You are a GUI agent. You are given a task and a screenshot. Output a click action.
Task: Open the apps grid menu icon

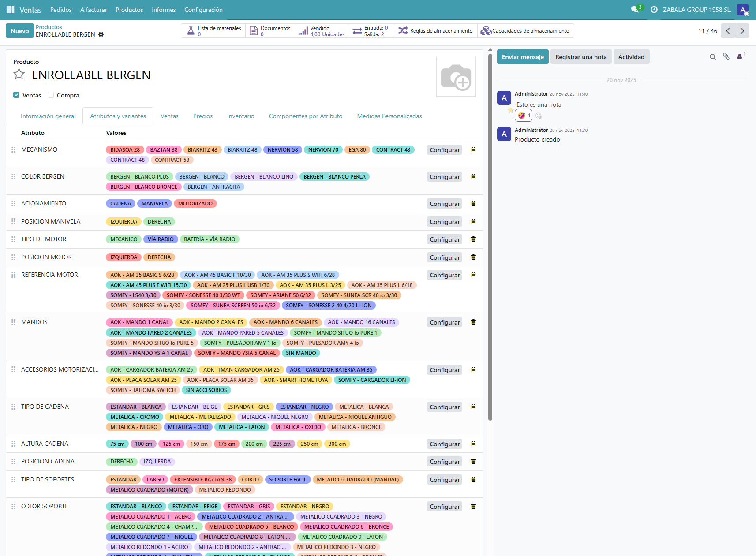tap(10, 9)
